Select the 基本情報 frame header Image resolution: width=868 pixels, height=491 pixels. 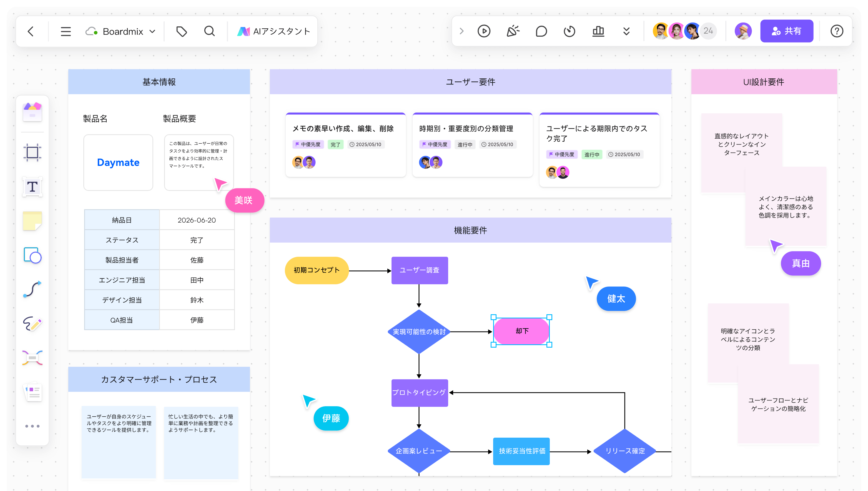159,82
